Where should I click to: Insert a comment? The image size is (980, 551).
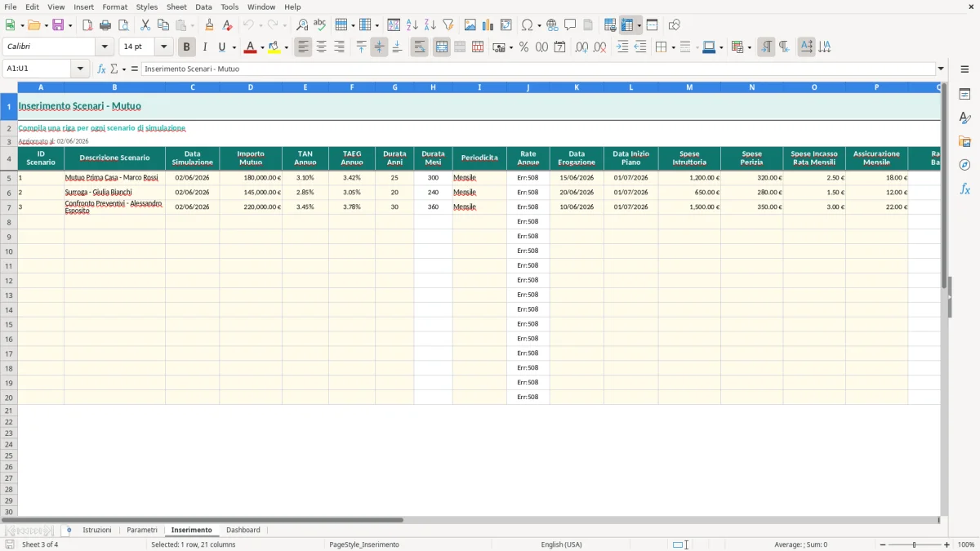click(570, 25)
